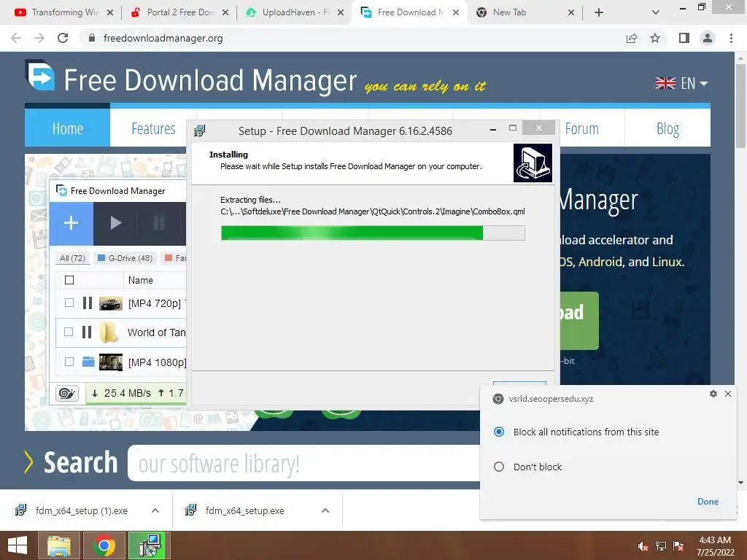Click the muted volume tray icon
This screenshot has width=747, height=560.
643,546
